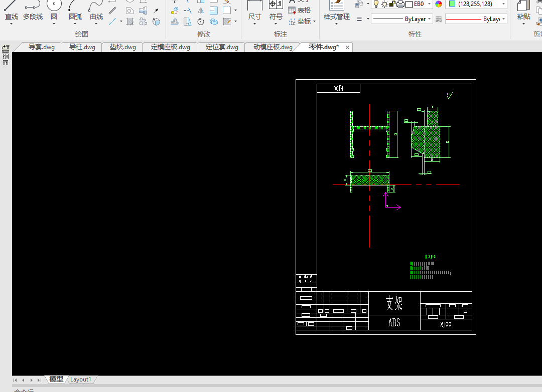Click the rotate icon in 修改 panel

pyautogui.click(x=201, y=22)
